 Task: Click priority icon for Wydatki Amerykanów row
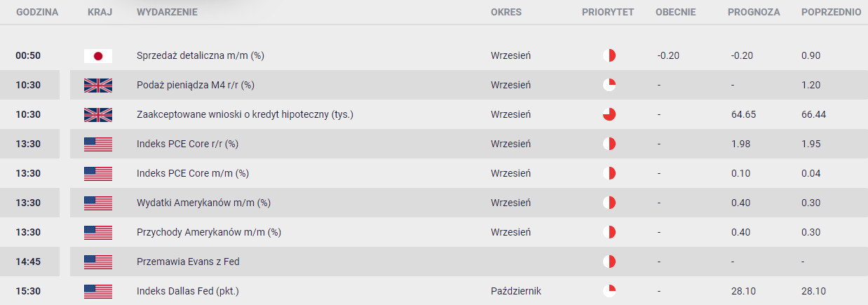coord(609,203)
